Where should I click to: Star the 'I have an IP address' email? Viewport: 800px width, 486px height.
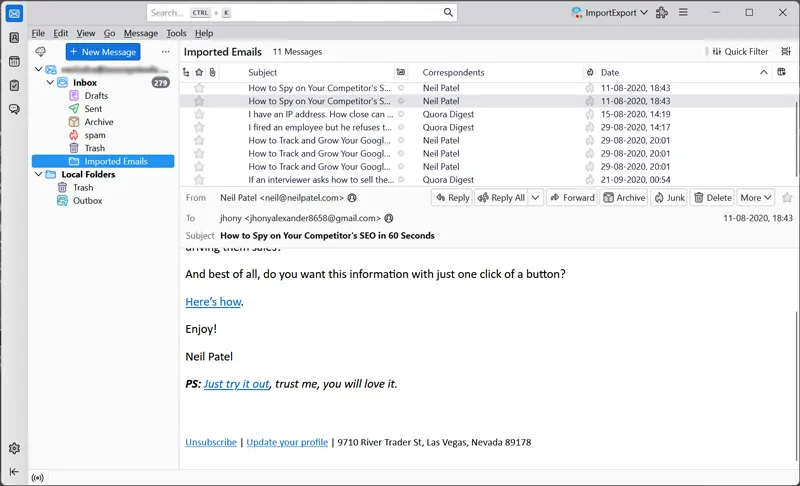pos(199,114)
